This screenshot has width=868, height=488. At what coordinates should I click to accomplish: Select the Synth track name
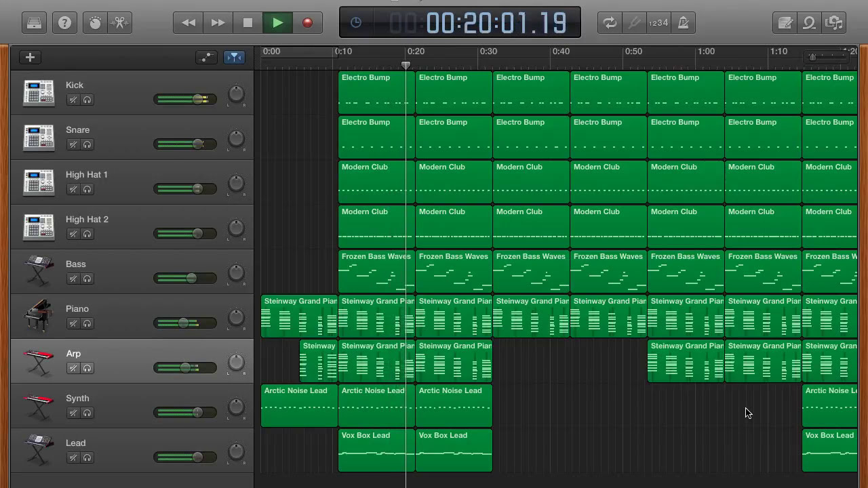tap(77, 399)
